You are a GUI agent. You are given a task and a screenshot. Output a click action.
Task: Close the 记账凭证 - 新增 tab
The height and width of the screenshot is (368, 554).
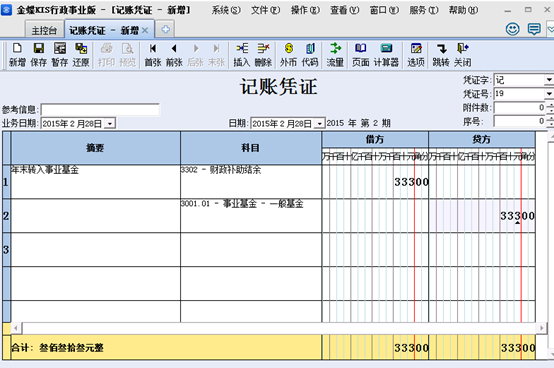click(145, 30)
